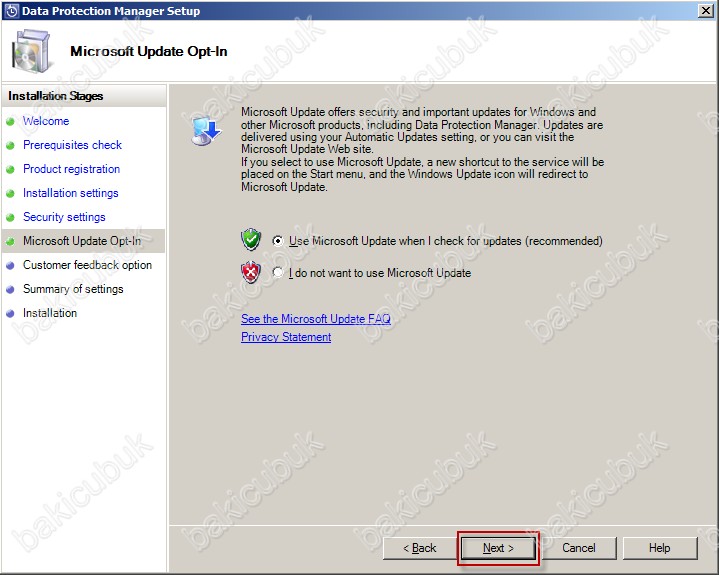
Task: Click the green bullet beside Product registration
Action: point(10,169)
